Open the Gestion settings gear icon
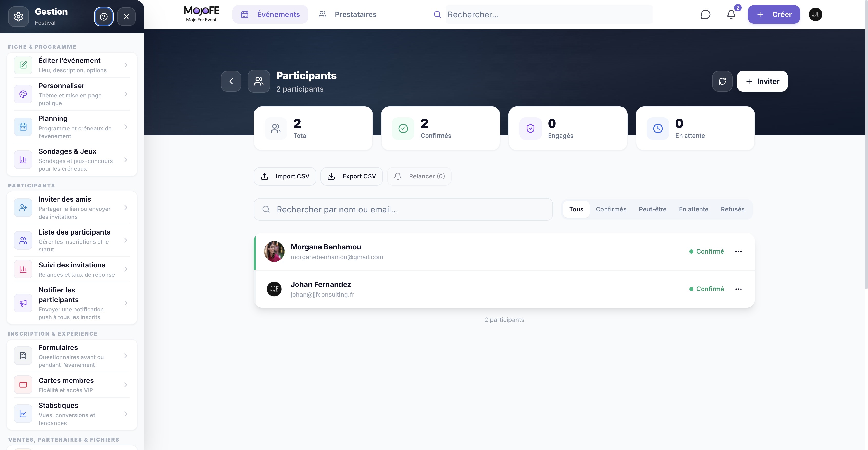Viewport: 868px width, 450px height. (x=18, y=16)
